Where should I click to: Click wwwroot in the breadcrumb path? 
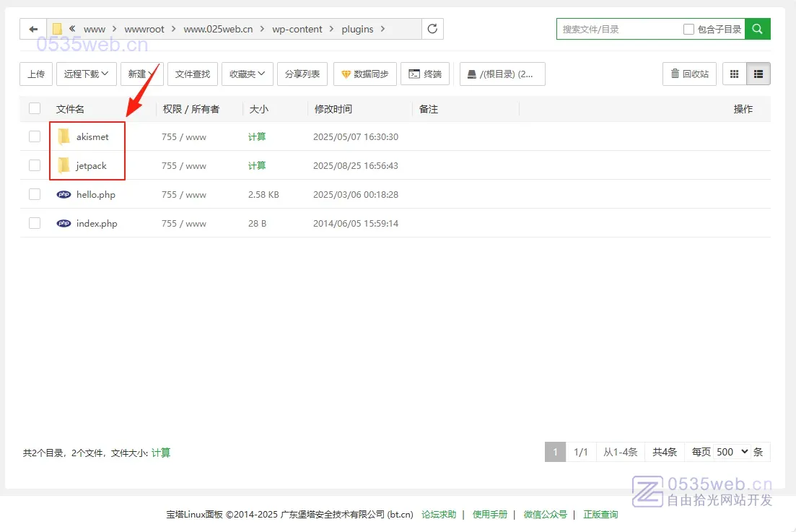click(144, 30)
